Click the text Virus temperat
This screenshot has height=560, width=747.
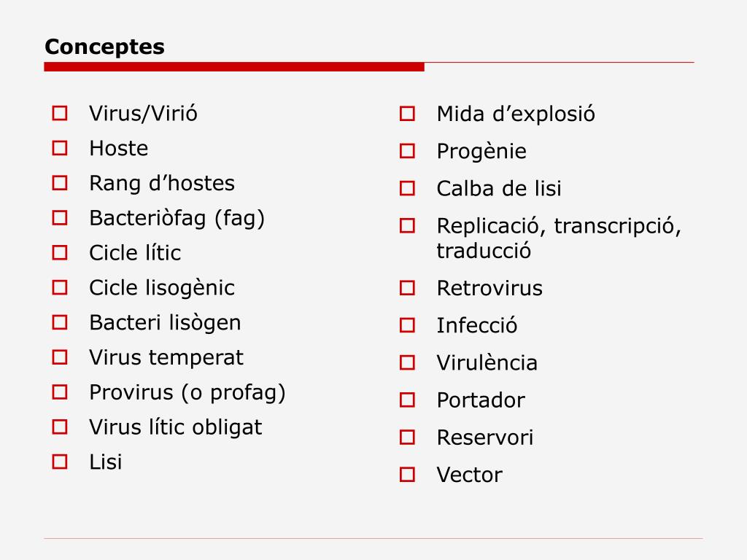click(x=166, y=357)
